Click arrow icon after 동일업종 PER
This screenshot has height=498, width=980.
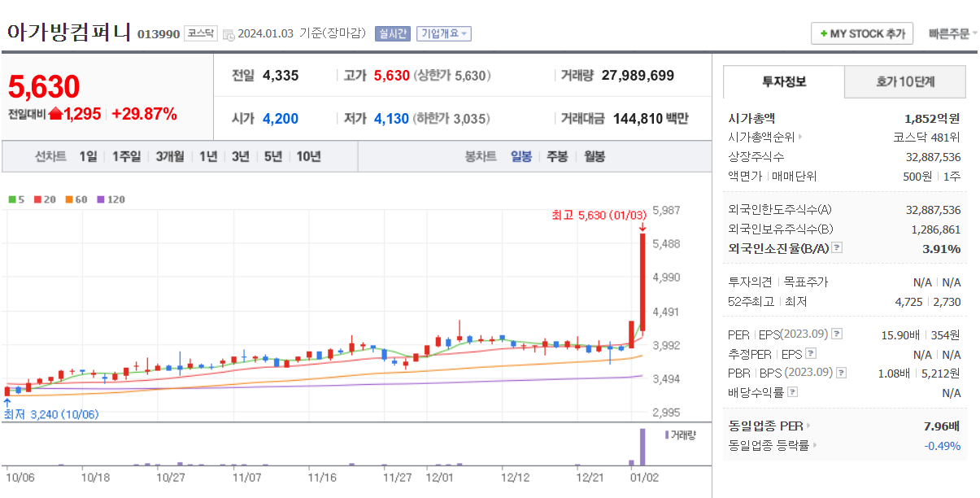pyautogui.click(x=808, y=426)
